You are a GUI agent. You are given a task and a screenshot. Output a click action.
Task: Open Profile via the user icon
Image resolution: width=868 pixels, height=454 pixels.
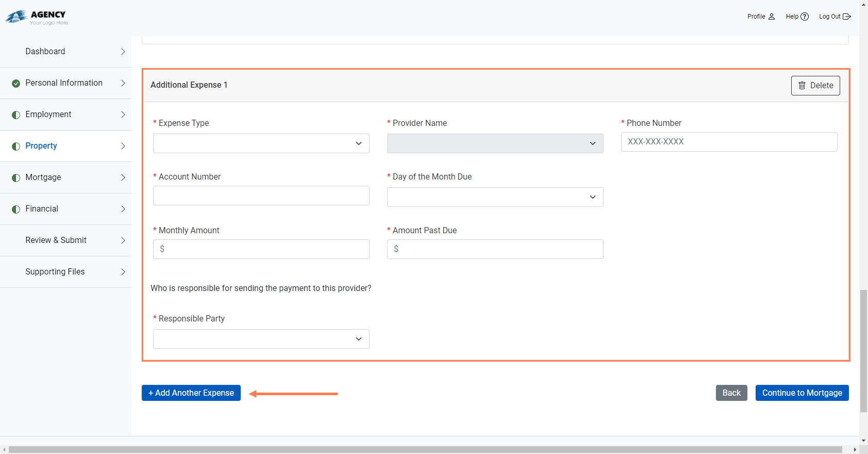(x=771, y=17)
